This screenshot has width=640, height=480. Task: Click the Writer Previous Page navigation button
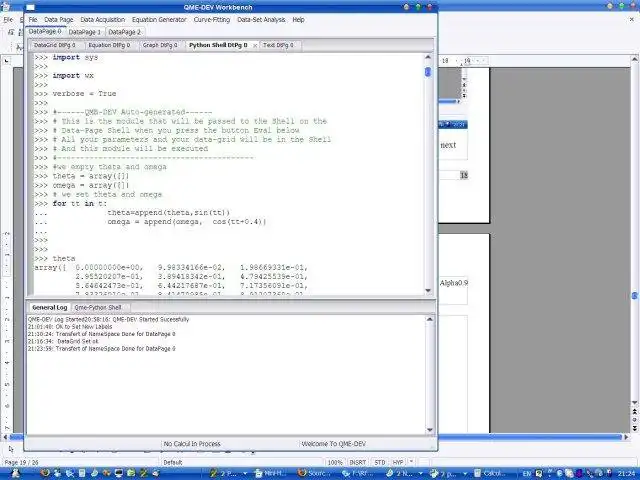click(x=635, y=412)
